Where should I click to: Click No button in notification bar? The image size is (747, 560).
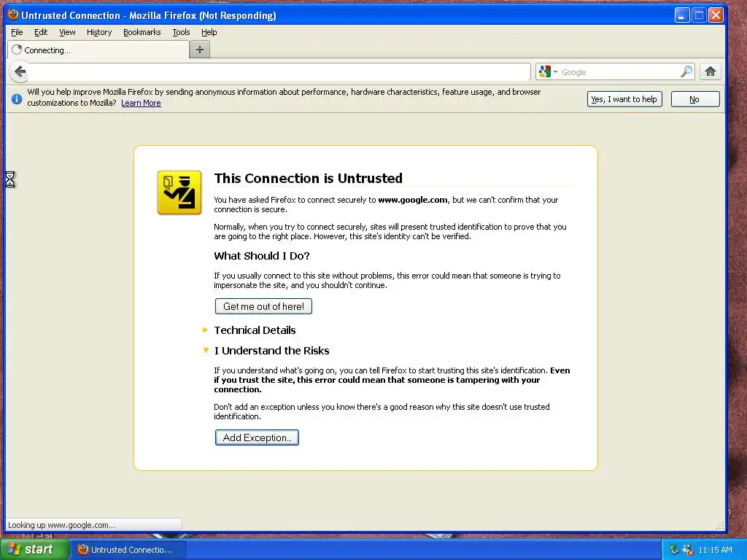[695, 99]
